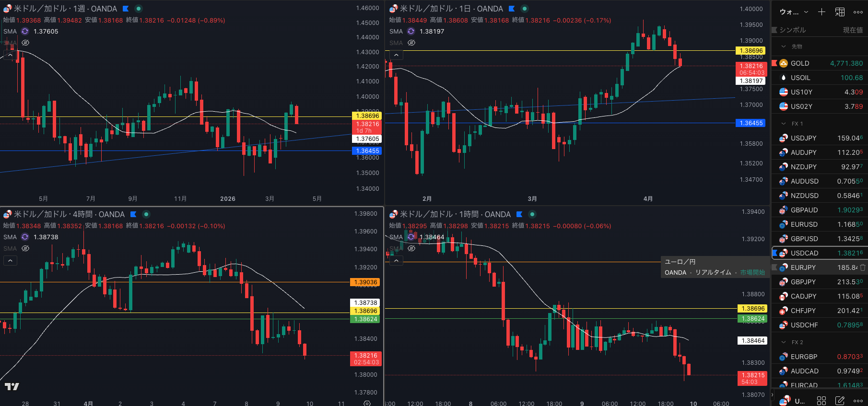Open the watchlist three-dot more menu

[x=858, y=12]
